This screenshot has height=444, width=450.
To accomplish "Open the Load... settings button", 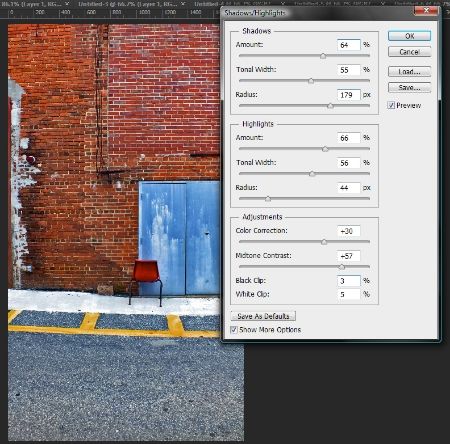I will coord(409,71).
